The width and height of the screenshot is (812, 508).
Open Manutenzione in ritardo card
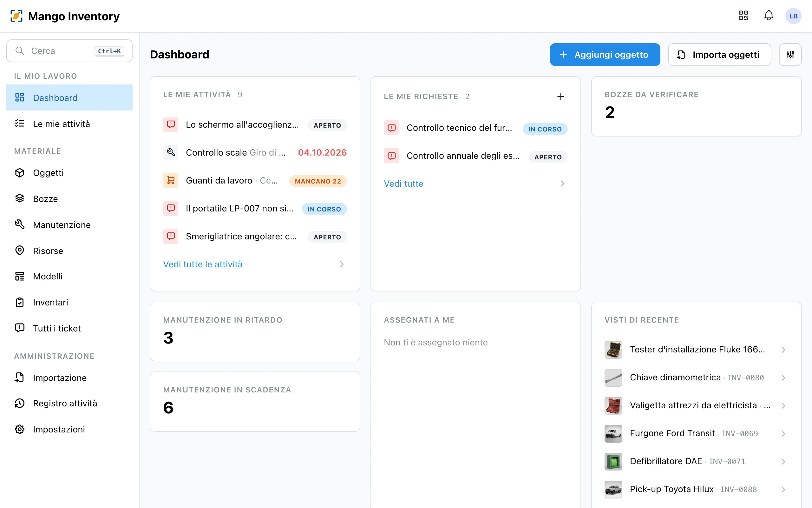255,331
